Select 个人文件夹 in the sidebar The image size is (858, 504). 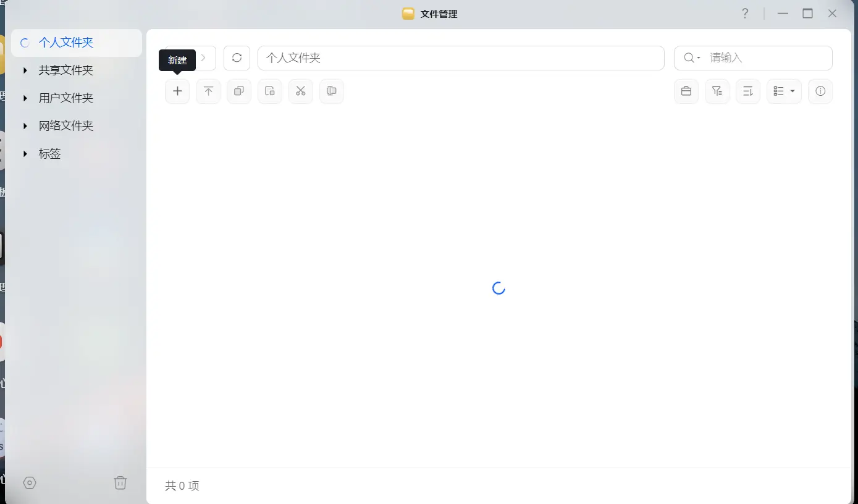pos(77,43)
